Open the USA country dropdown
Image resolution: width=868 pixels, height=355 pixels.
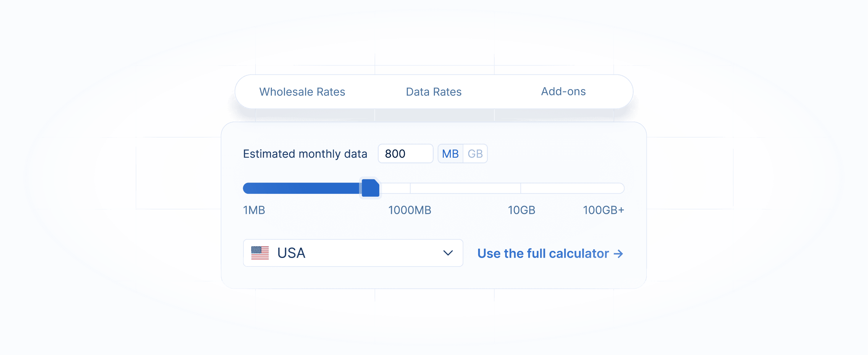coord(353,253)
